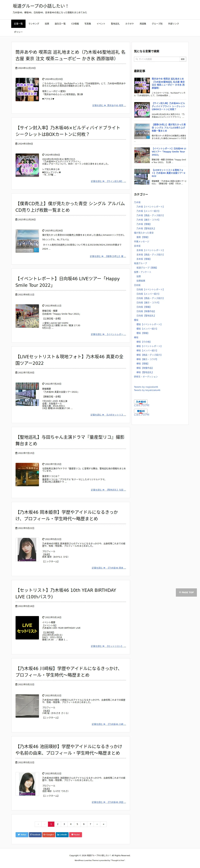The height and width of the screenshot is (868, 200).
Task: Click 記事を読む link for イベントレポート article
Action: [x=108, y=334]
